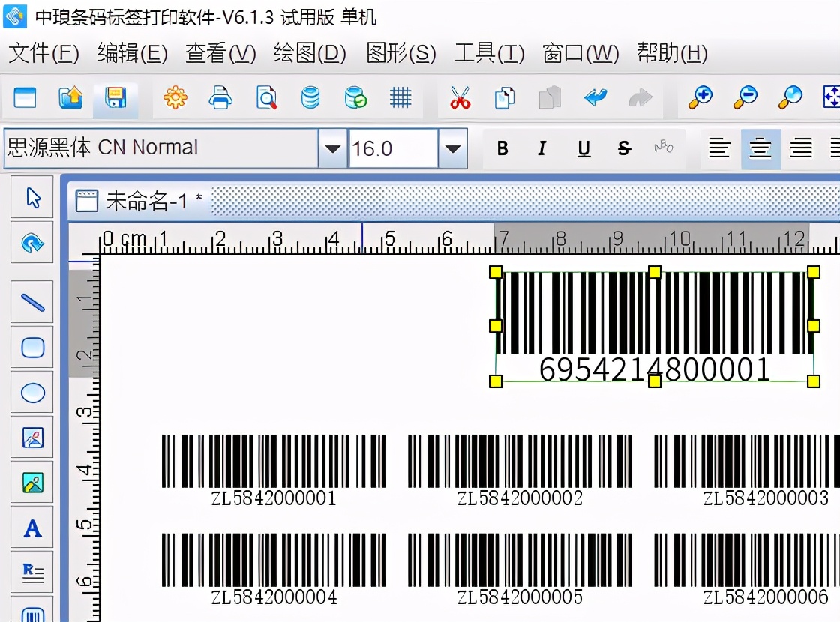Select the rounded rectangle tool
This screenshot has width=840, height=622.
[31, 347]
